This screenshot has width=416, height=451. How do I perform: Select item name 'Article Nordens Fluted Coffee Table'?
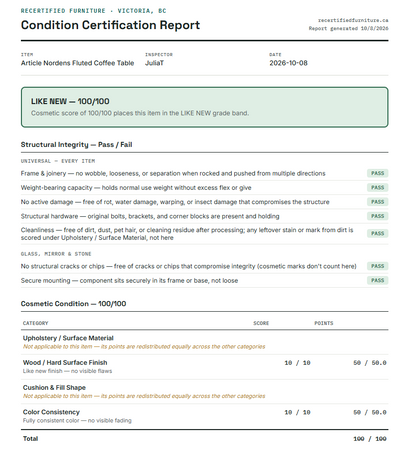(77, 63)
